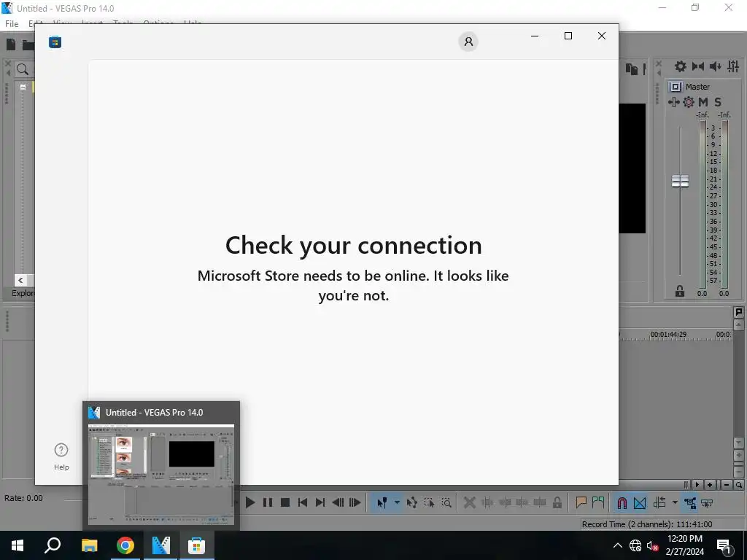Open Mixing Console sliders icon
This screenshot has height=560, width=747.
pyautogui.click(x=732, y=66)
